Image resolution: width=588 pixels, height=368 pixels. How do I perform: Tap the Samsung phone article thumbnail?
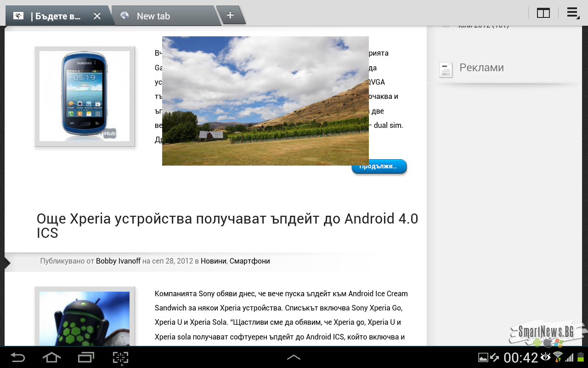click(x=85, y=96)
